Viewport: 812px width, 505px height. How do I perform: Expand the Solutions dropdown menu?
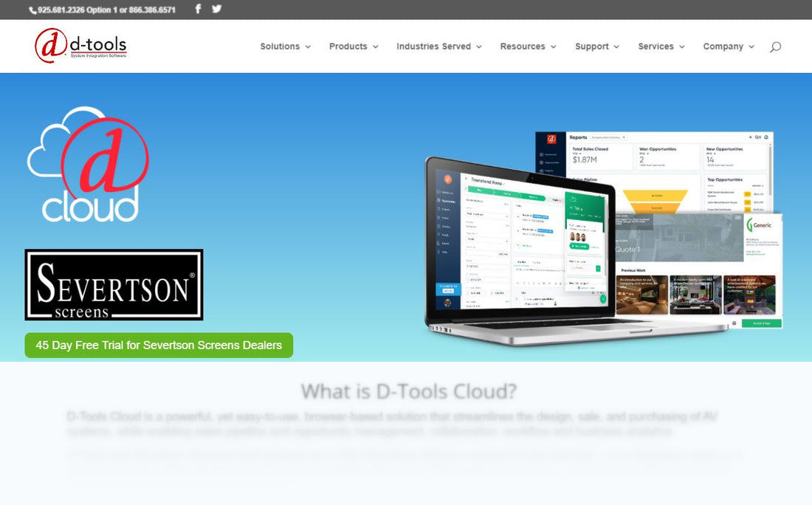[x=285, y=47]
